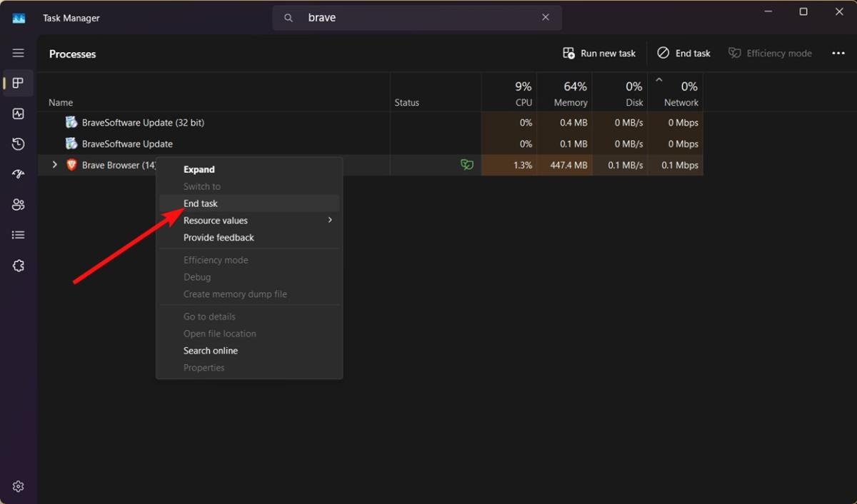The height and width of the screenshot is (504, 857).
Task: Clear the brave search text
Action: [x=546, y=18]
